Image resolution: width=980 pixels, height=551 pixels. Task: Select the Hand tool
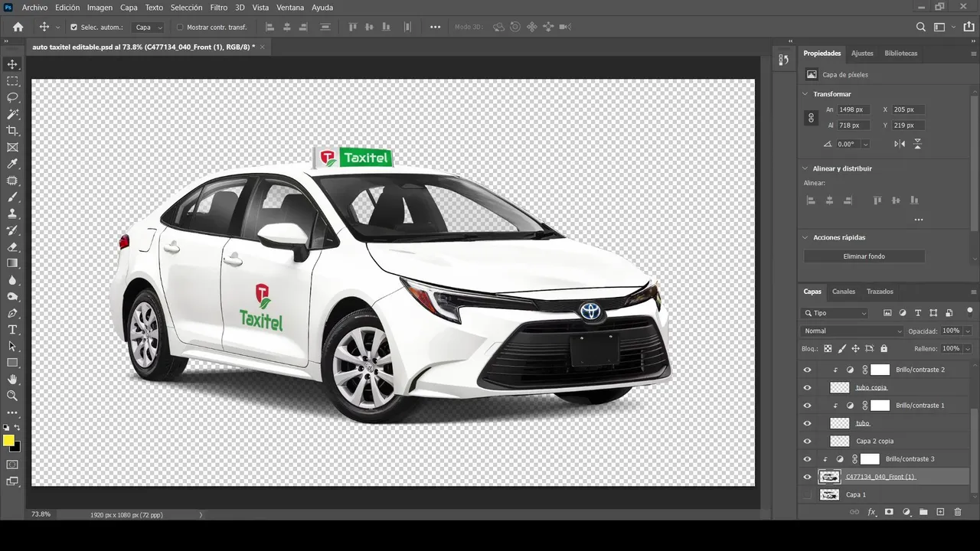[12, 380]
